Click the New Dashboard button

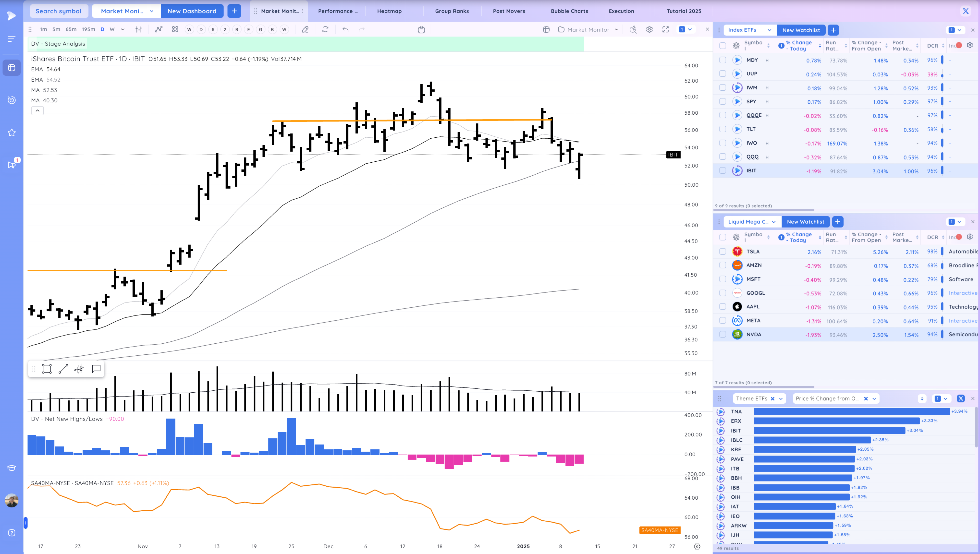(x=192, y=11)
